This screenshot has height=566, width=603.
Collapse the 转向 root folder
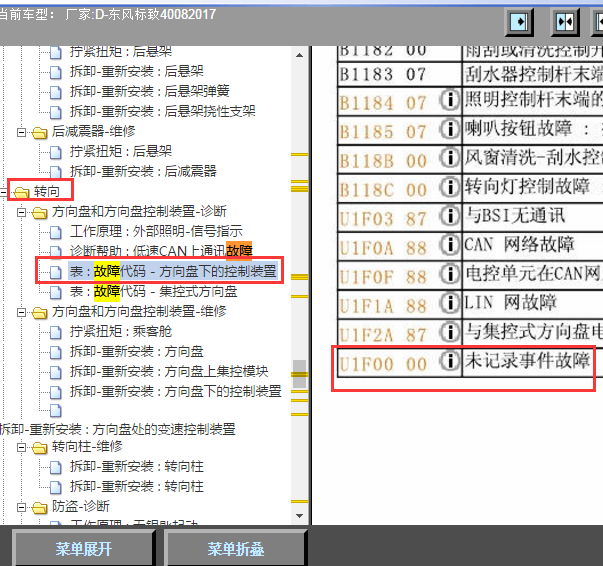point(3,192)
